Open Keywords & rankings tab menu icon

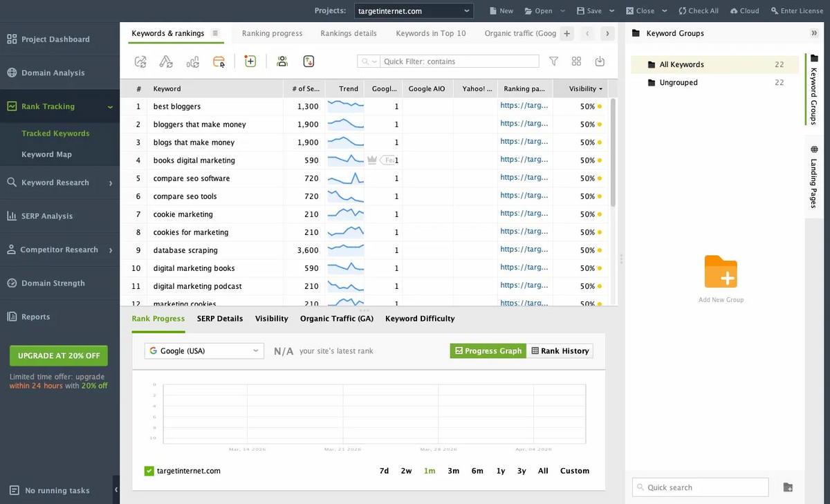215,33
